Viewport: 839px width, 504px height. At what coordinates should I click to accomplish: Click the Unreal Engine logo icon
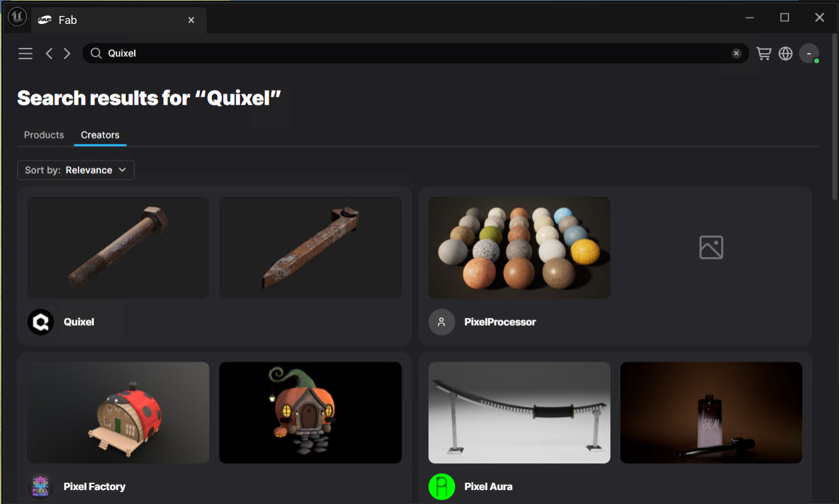[x=17, y=17]
